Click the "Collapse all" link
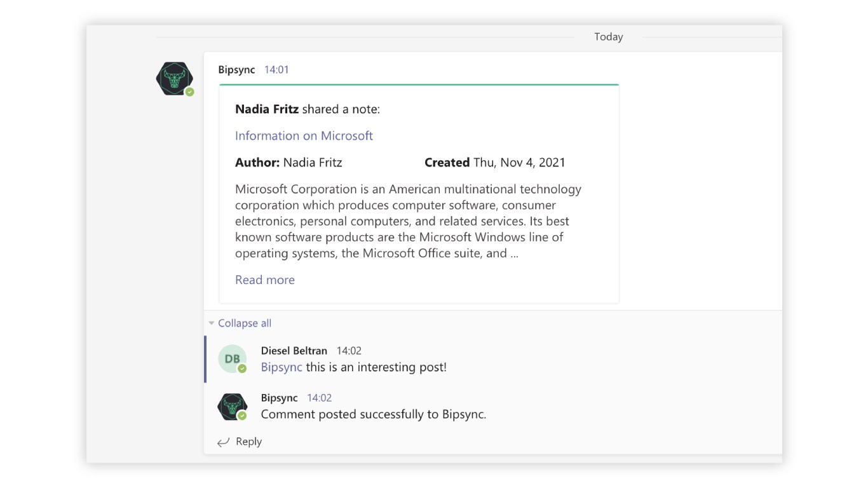Screen dimensions: 868x488 245,323
